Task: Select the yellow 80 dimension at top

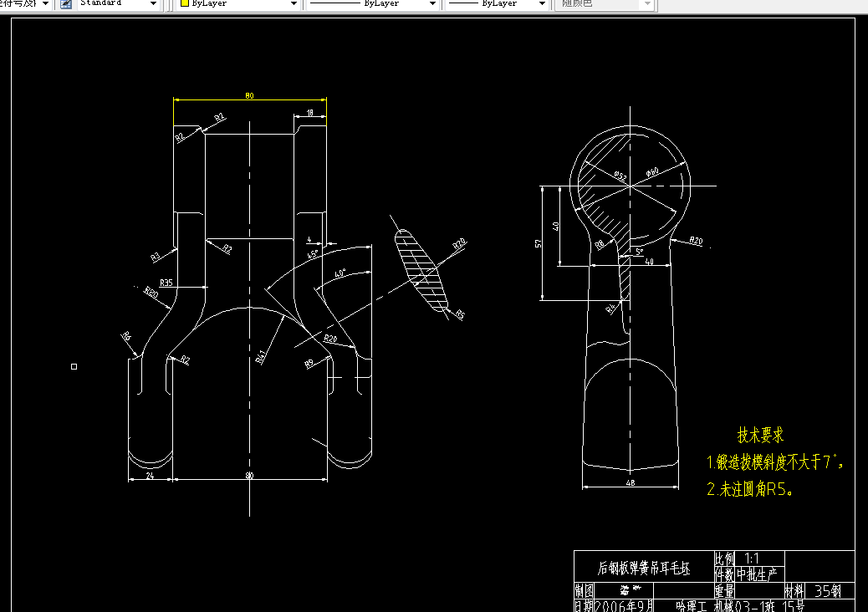Action: tap(250, 95)
